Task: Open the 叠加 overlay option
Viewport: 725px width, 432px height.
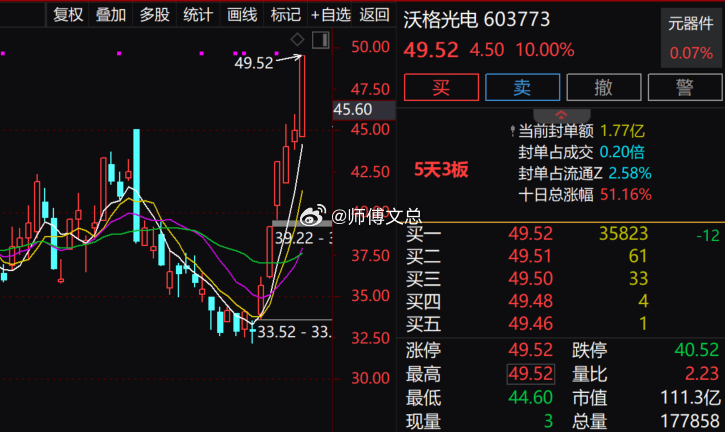Action: coord(111,14)
